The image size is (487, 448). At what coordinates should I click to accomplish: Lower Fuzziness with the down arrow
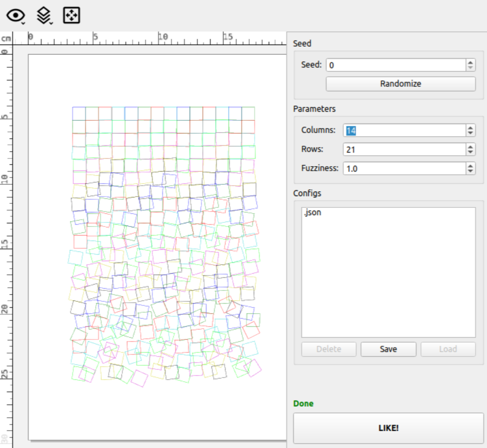point(471,171)
